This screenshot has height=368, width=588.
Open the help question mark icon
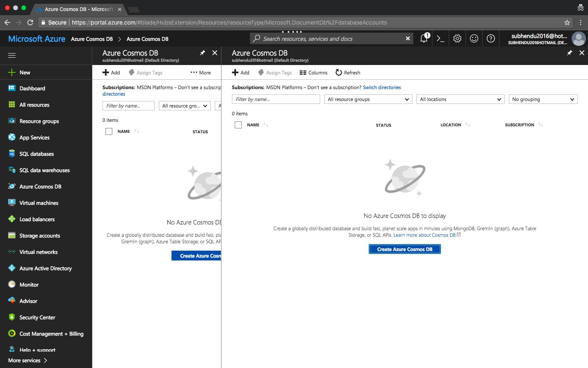point(491,38)
